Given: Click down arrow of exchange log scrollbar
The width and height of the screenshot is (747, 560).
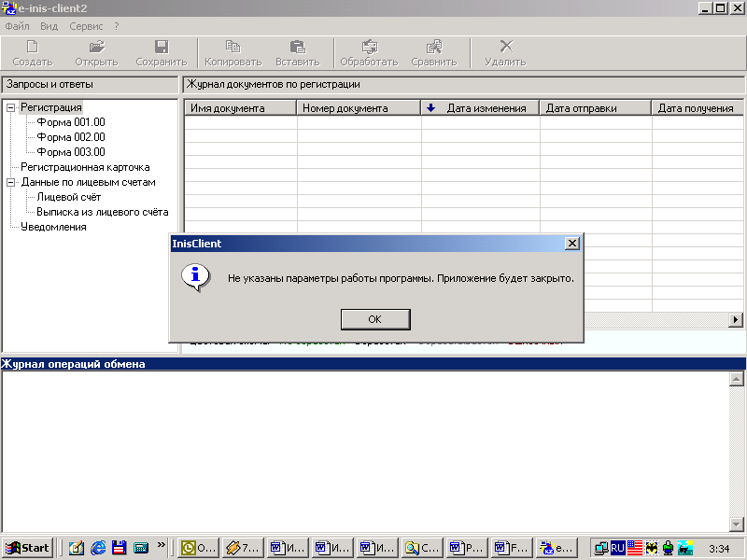Looking at the screenshot, I should coord(736,525).
